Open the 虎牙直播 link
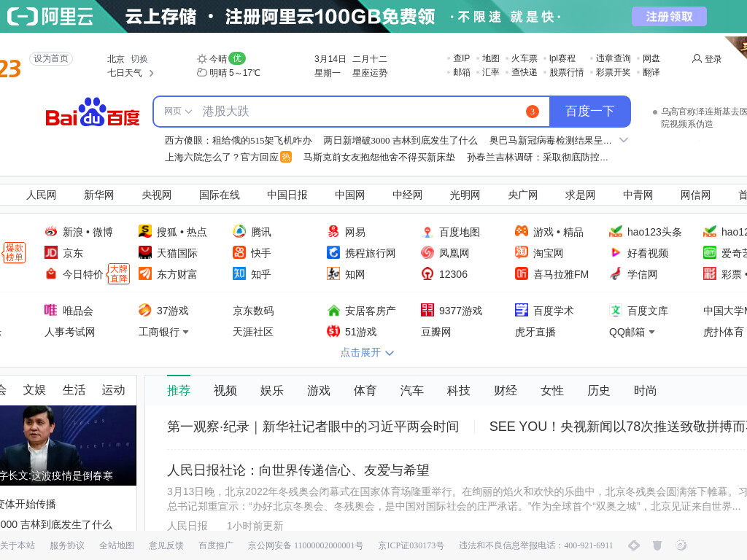Viewport: 747px width, 560px height. (x=535, y=332)
